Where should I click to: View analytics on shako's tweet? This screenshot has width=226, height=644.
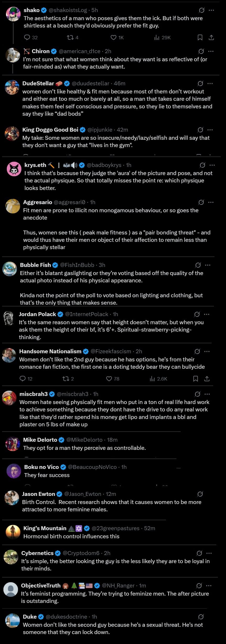(x=157, y=37)
